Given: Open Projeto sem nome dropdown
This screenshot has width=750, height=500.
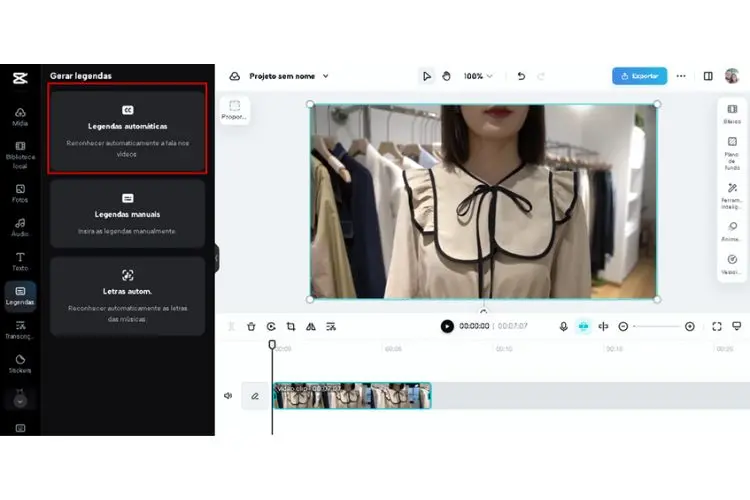Looking at the screenshot, I should click(x=288, y=77).
